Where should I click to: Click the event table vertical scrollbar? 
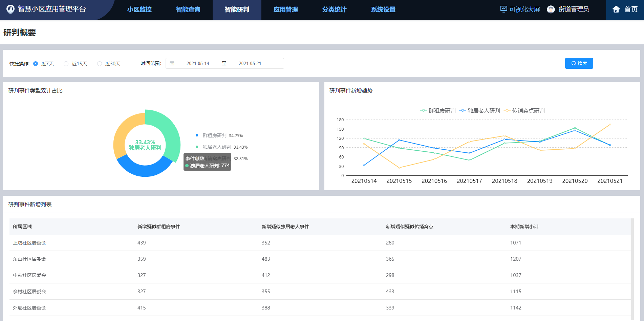(x=632, y=267)
